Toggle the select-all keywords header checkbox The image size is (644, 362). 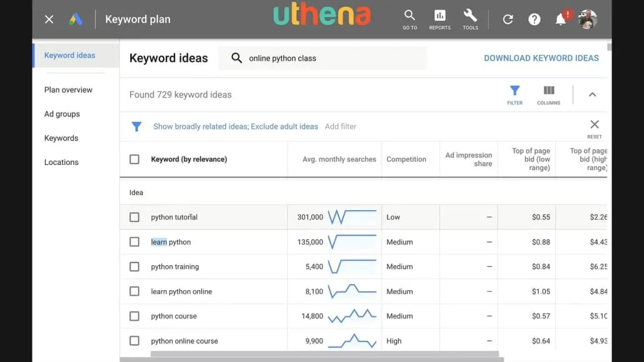134,159
